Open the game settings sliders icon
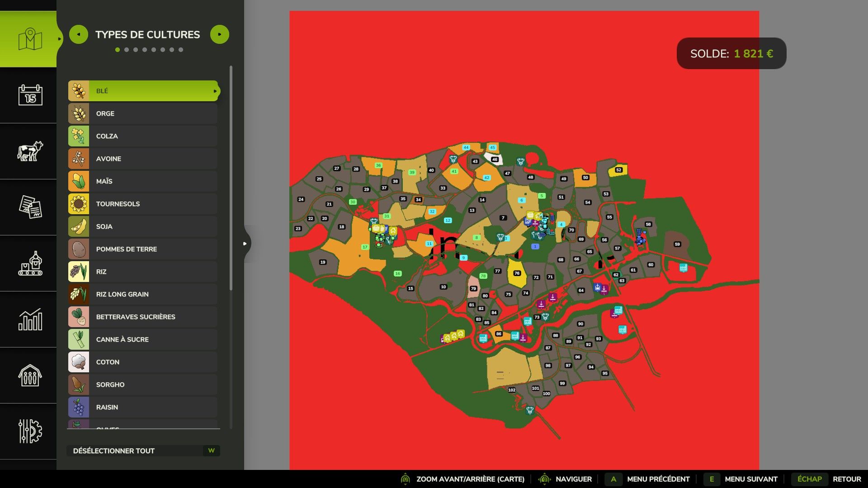The width and height of the screenshot is (868, 488). click(30, 431)
